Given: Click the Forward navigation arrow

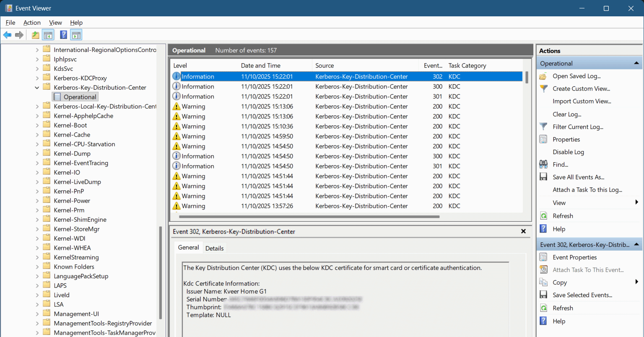Looking at the screenshot, I should click(x=19, y=35).
